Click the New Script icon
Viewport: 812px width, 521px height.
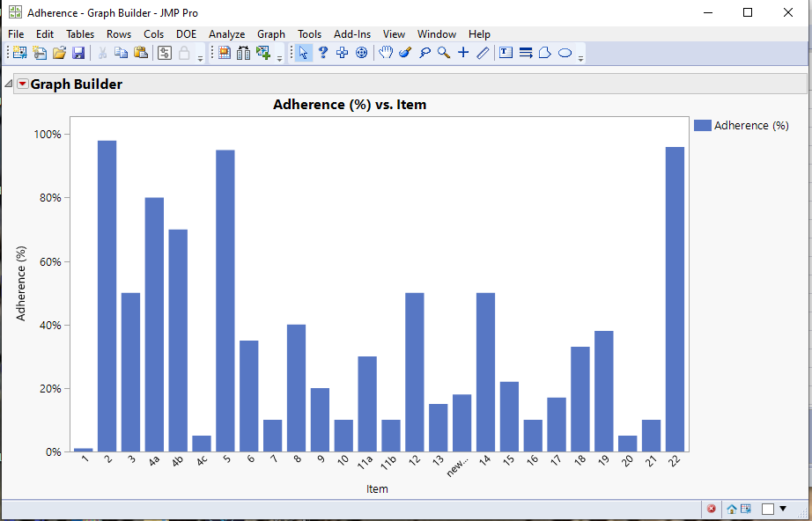40,53
